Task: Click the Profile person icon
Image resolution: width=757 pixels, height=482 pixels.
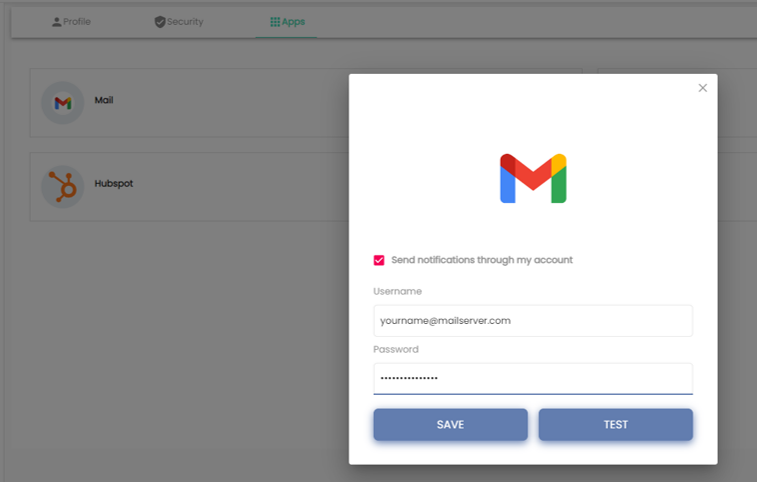Action: [x=56, y=21]
